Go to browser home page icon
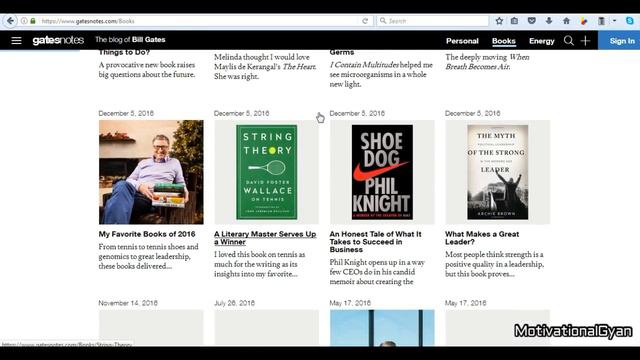Screen dimensions: 640x360 (x=566, y=21)
